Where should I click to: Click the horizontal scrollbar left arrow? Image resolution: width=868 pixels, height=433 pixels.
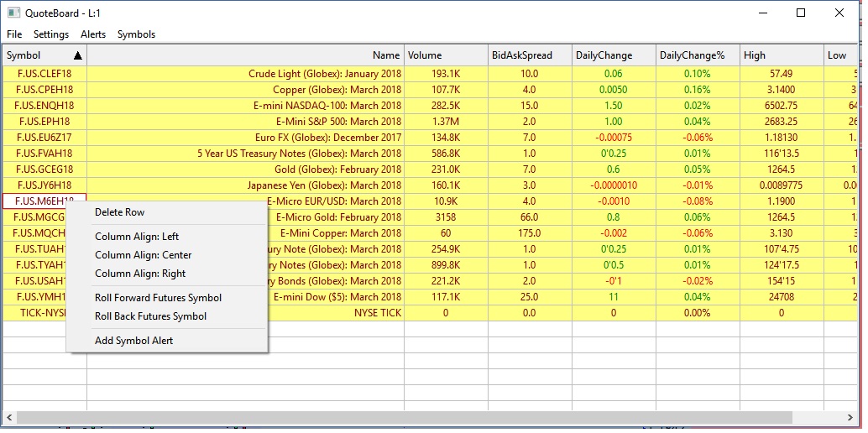[9, 418]
